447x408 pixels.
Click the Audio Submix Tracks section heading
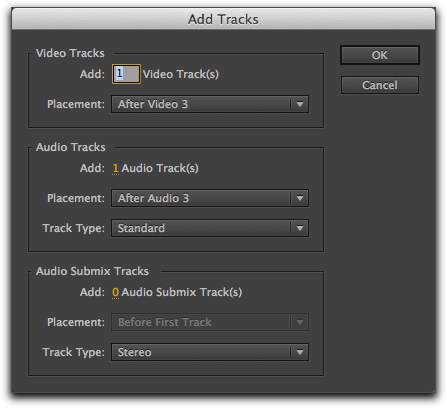pyautogui.click(x=92, y=271)
